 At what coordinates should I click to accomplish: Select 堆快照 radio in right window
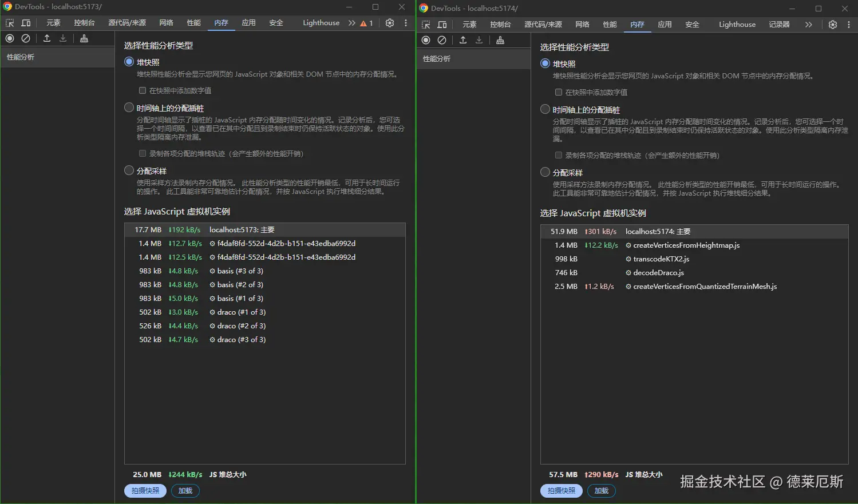coord(545,64)
